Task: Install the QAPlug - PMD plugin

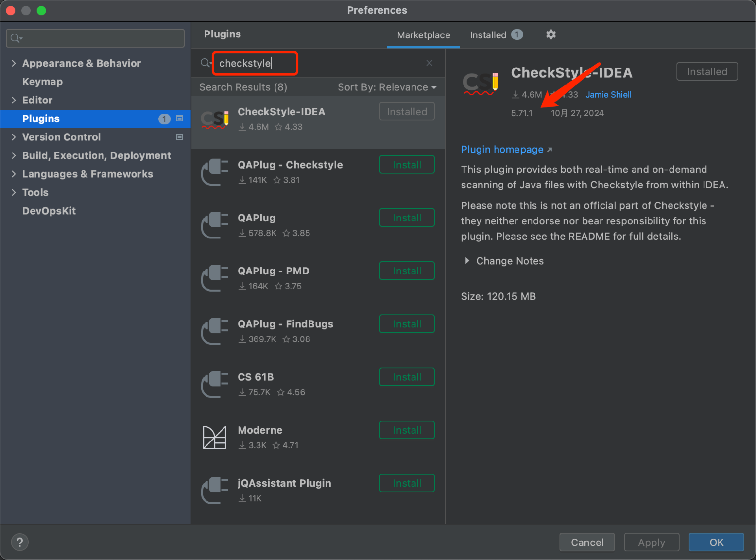Action: coord(407,271)
